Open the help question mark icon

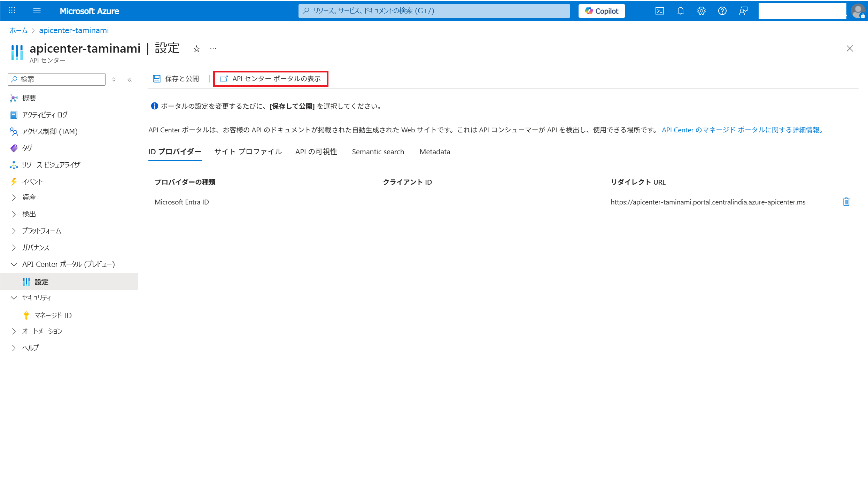(722, 11)
